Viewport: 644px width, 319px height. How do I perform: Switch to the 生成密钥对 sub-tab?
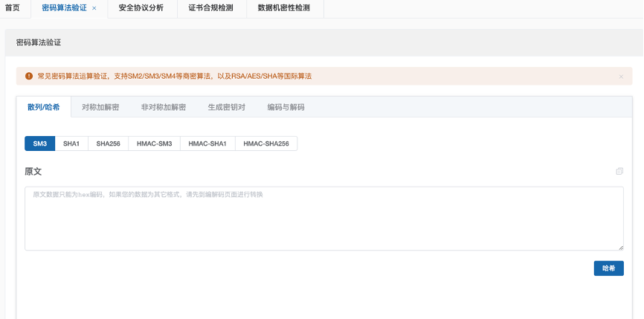click(226, 107)
